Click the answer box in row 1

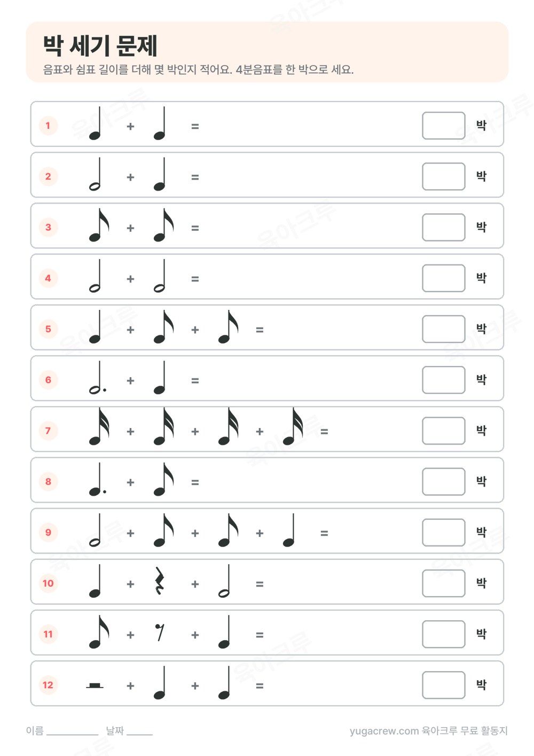tap(444, 126)
